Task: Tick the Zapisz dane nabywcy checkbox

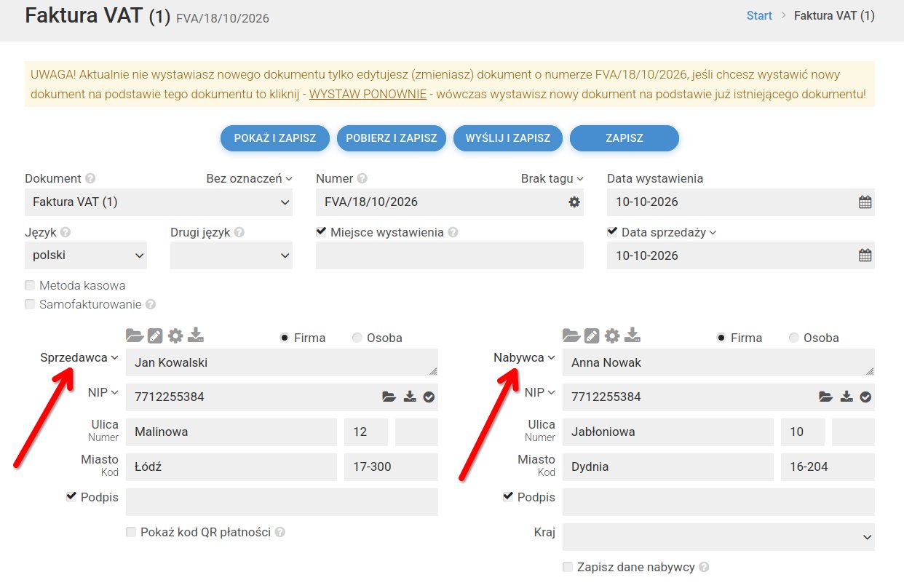Action: point(568,566)
